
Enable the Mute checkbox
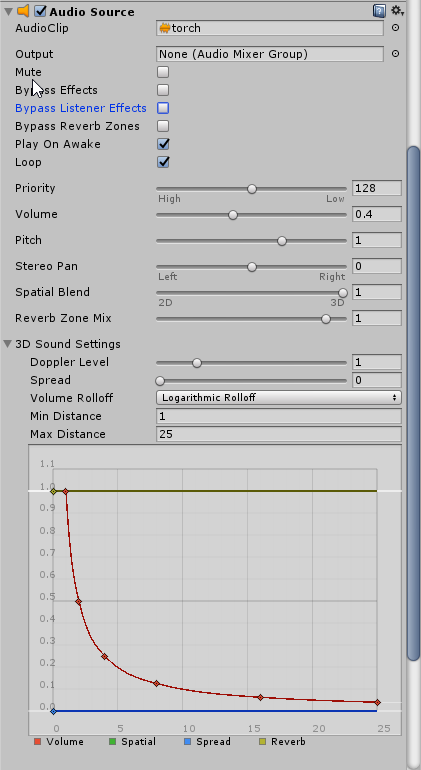pos(163,72)
